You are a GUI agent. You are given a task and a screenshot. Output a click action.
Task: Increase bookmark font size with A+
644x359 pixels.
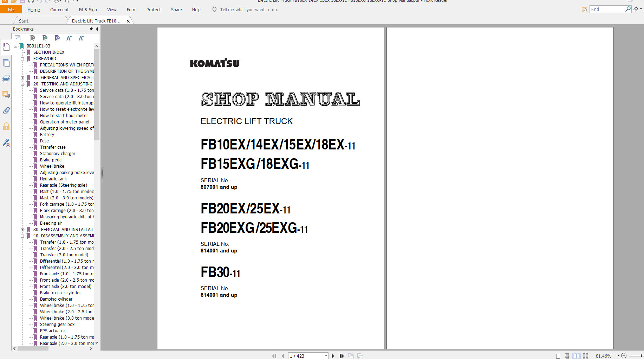pos(69,38)
